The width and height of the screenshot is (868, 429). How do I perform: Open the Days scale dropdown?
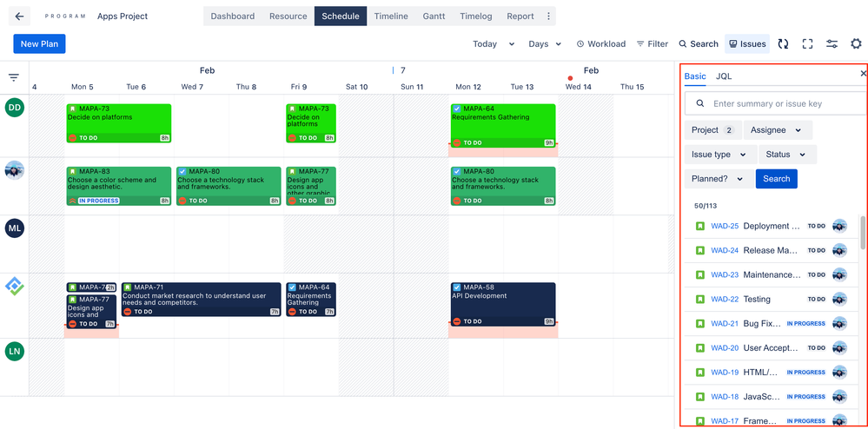(x=545, y=43)
